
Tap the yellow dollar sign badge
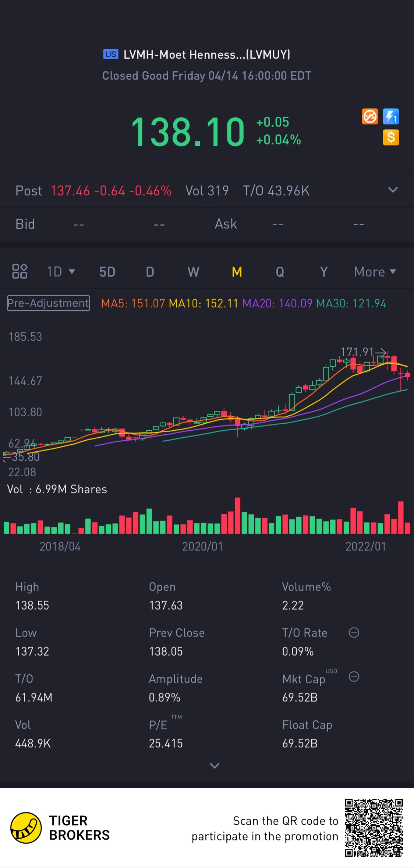391,138
